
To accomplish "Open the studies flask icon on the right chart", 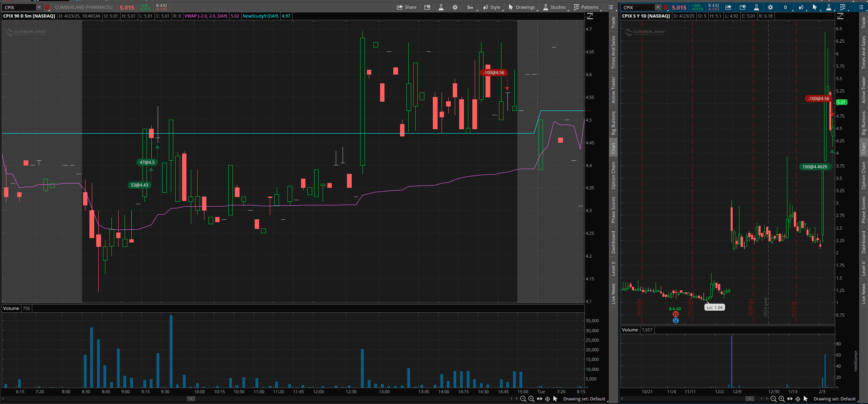I will [x=828, y=7].
